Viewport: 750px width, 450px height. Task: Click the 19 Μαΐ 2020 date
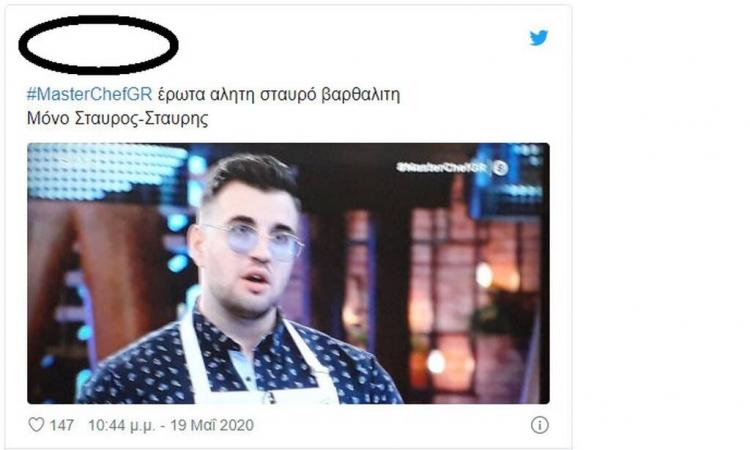212,425
